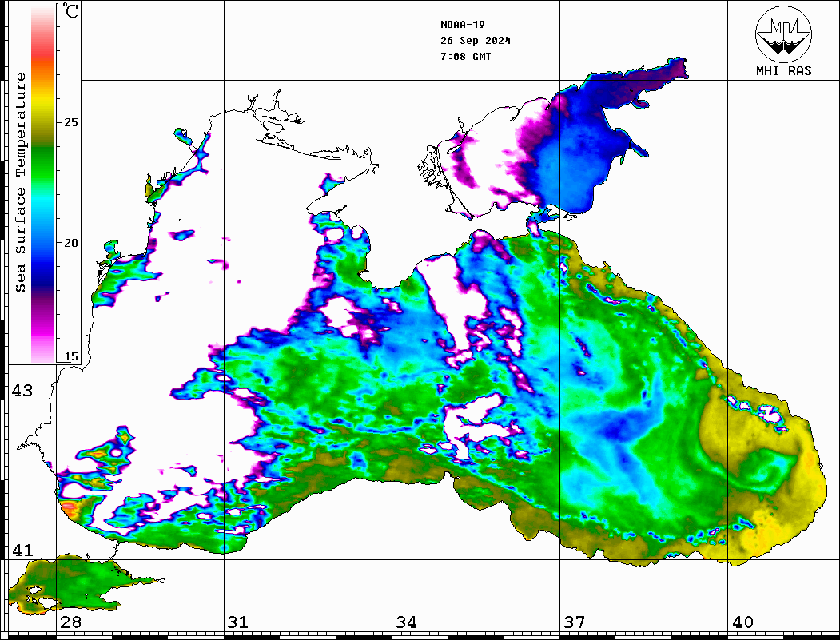This screenshot has width=840, height=640.
Task: Click the MHI RAS logo emblem
Action: pos(783,34)
